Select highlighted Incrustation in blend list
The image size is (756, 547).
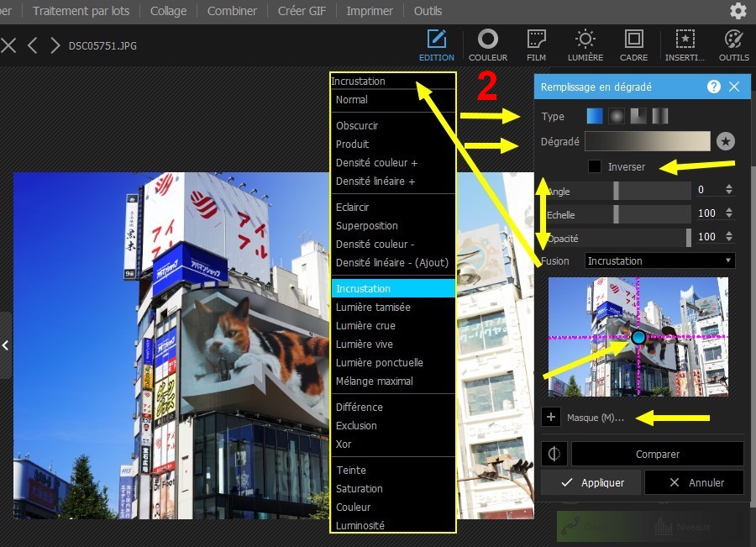(393, 288)
